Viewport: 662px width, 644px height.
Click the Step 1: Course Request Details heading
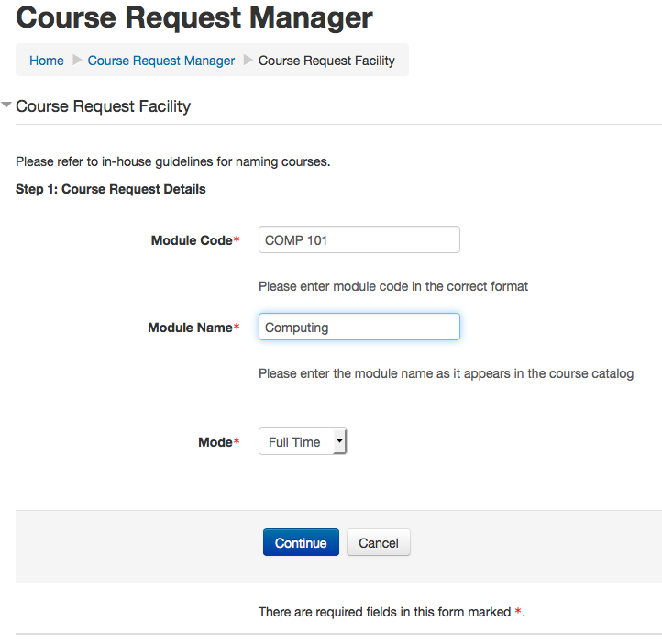tap(111, 189)
